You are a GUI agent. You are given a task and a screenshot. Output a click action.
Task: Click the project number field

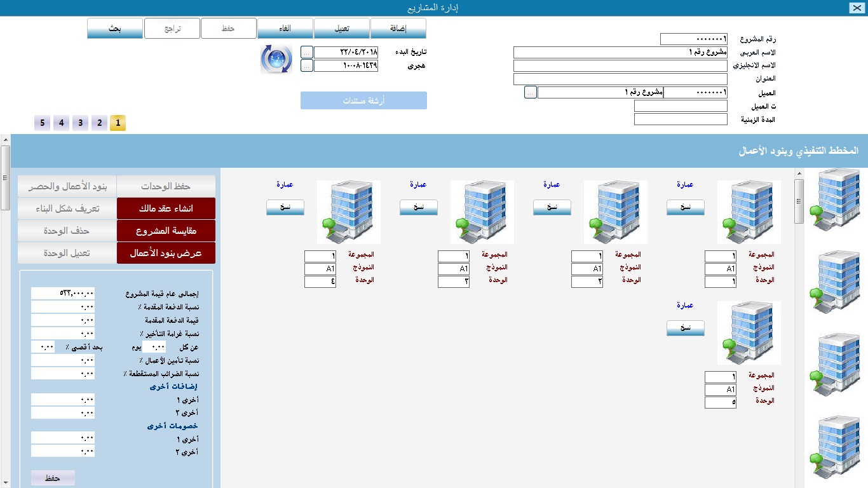[694, 39]
